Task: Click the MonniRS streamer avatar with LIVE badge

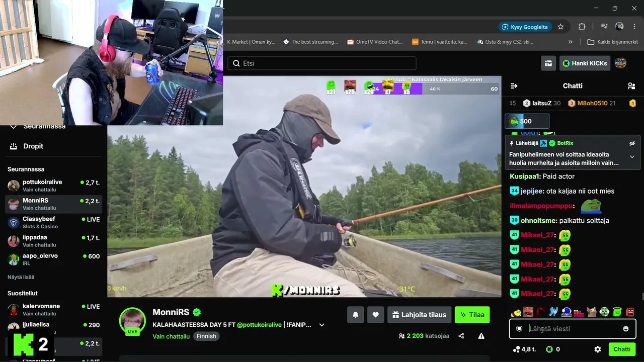Action: 132,321
